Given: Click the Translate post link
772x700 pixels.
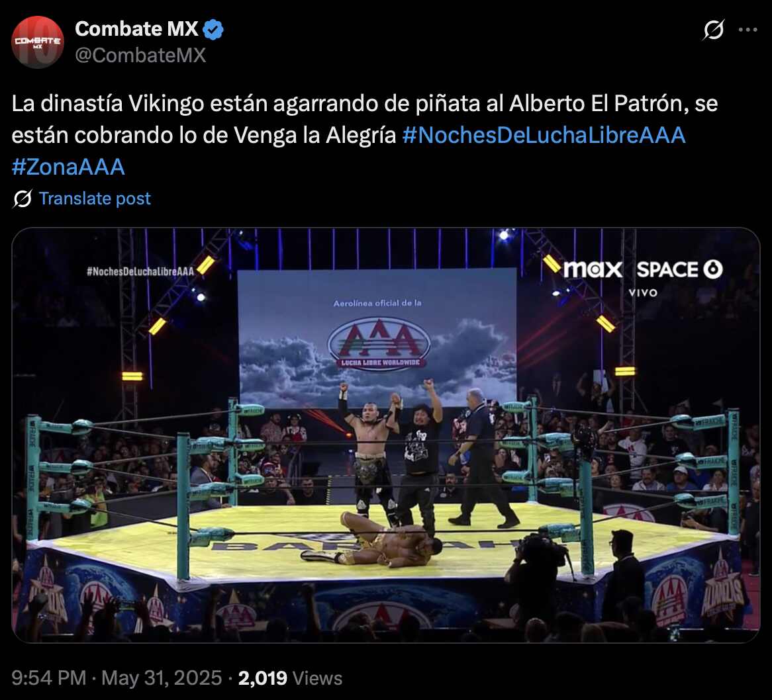Looking at the screenshot, I should [x=95, y=198].
